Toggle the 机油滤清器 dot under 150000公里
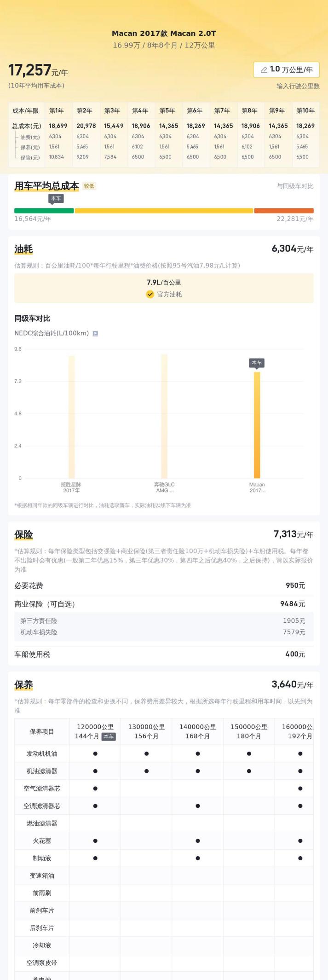 tap(249, 771)
